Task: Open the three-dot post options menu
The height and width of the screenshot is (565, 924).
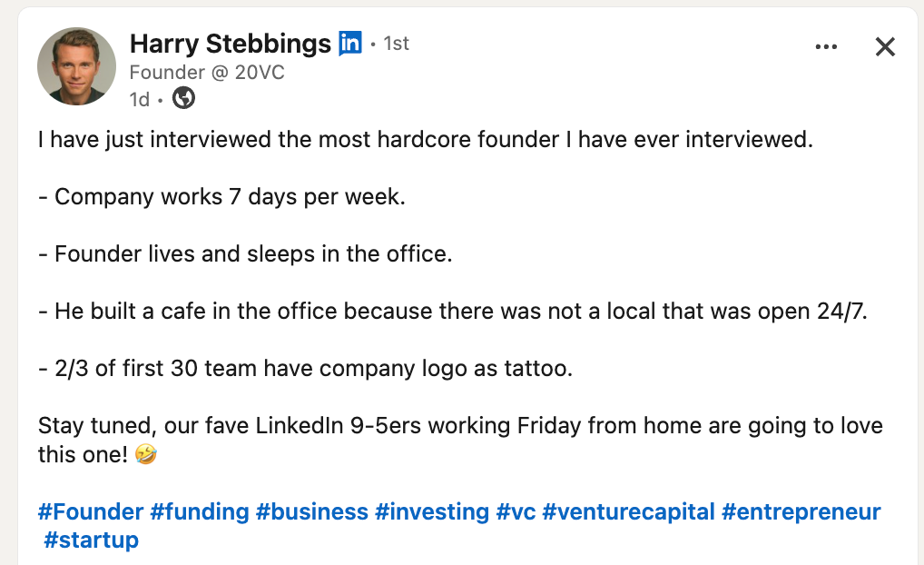Action: (x=826, y=46)
